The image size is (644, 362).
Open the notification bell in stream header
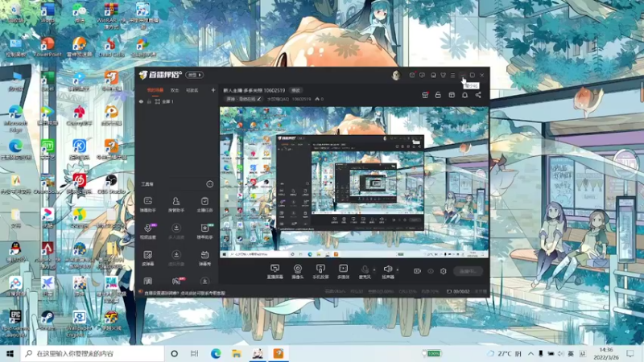tap(465, 95)
